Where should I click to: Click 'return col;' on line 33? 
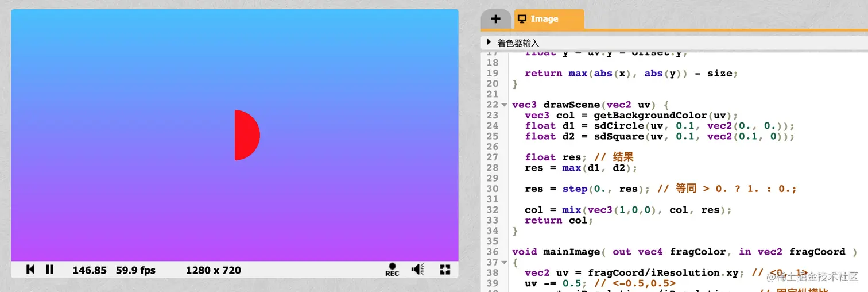(559, 220)
